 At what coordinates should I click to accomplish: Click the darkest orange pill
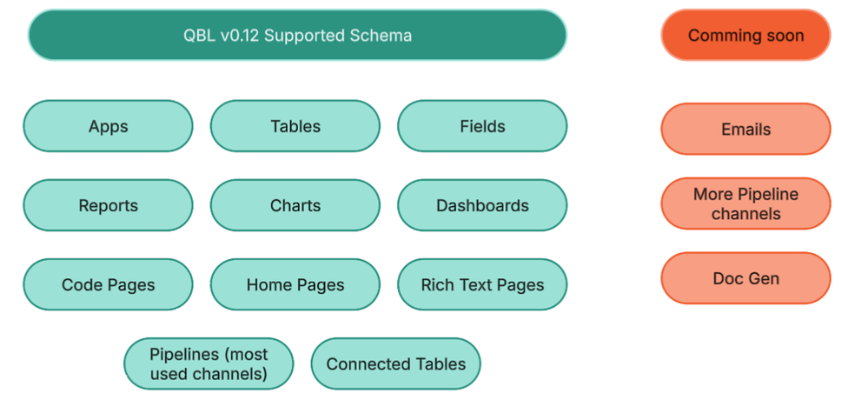745,36
